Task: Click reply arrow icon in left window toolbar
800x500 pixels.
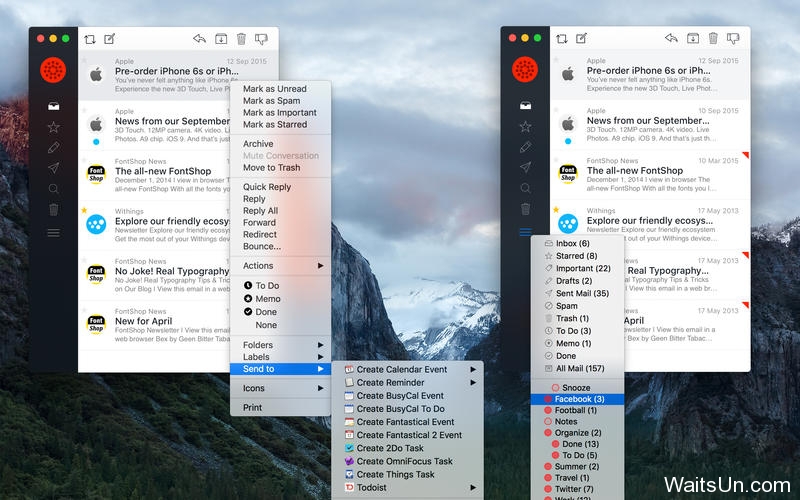Action: 199,39
